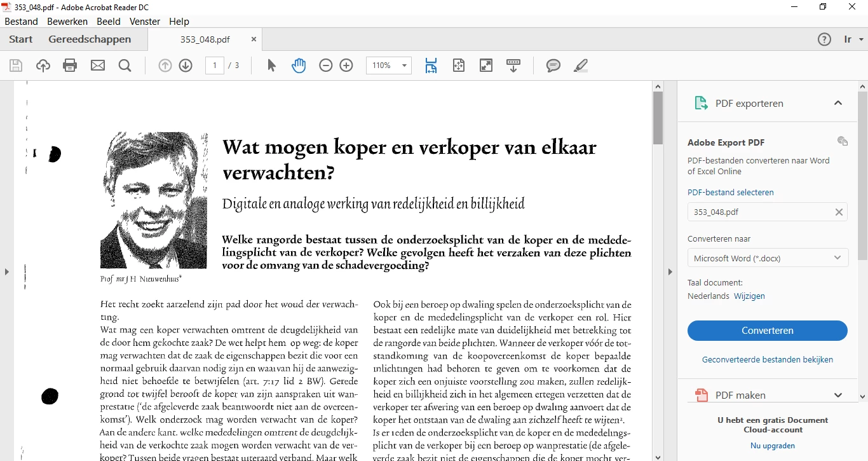The image size is (868, 461).
Task: Activate the hand pan tool
Action: click(x=299, y=65)
